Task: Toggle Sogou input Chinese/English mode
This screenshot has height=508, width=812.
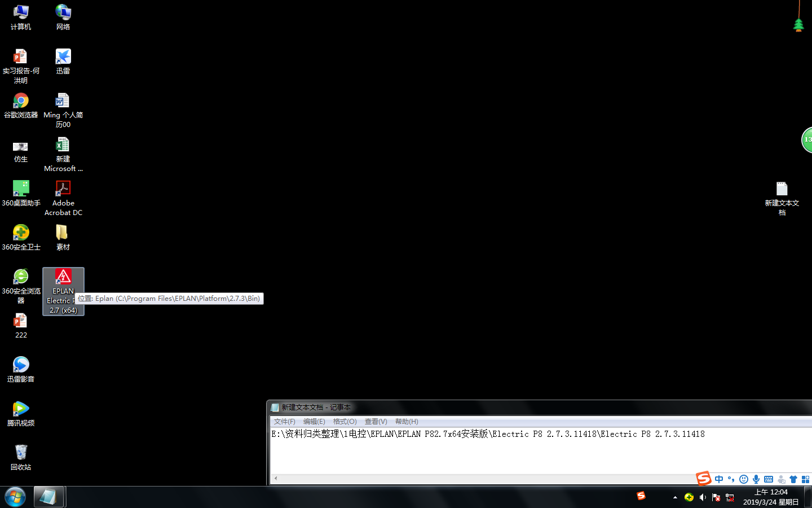Action: pos(719,479)
